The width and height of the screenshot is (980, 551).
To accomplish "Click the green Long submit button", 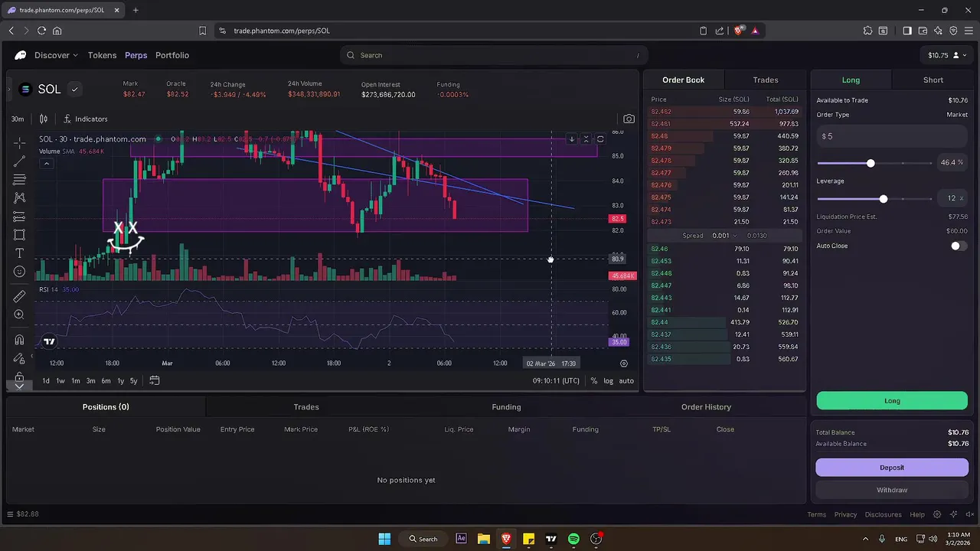I will pyautogui.click(x=892, y=401).
